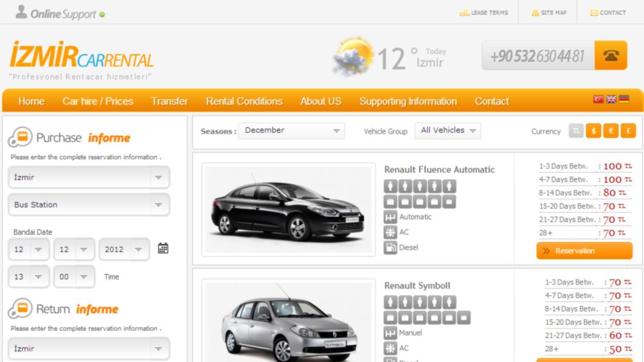Click the Online Support person icon

coord(21,12)
